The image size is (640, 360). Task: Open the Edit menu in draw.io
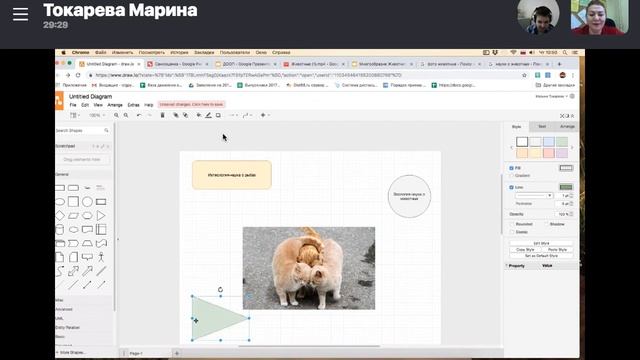85,105
